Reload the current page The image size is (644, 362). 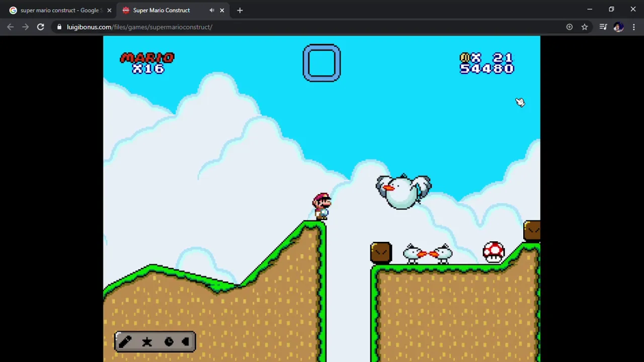click(41, 27)
